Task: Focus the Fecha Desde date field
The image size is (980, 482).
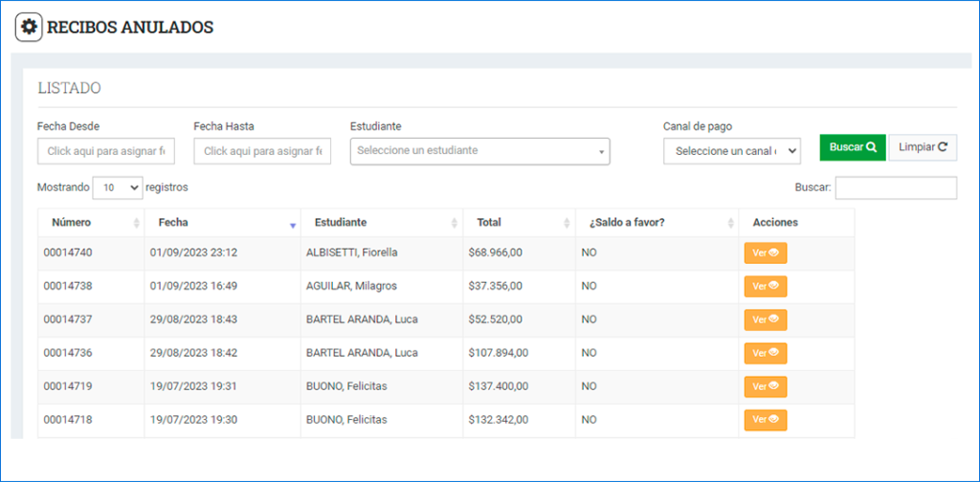Action: [106, 151]
